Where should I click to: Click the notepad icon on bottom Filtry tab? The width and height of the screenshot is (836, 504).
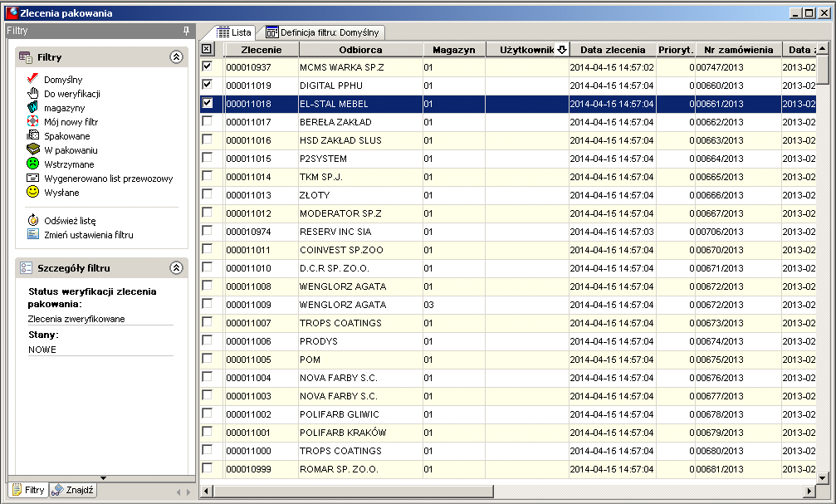click(17, 490)
